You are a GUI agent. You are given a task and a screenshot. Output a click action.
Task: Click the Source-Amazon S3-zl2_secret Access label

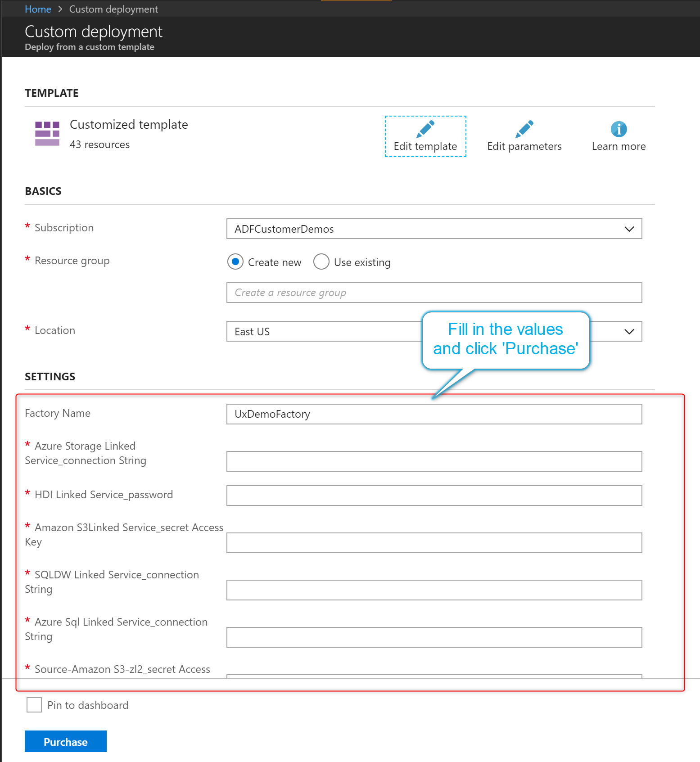[x=122, y=669]
